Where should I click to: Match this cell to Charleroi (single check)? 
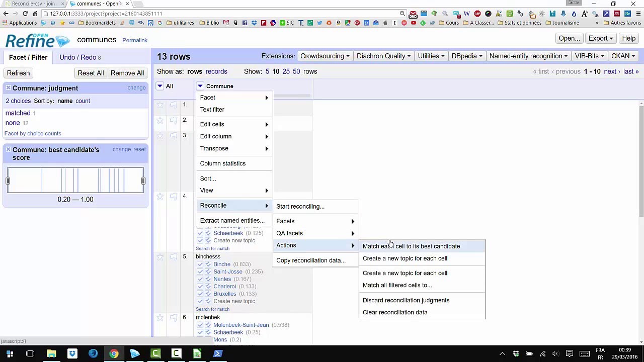pyautogui.click(x=200, y=287)
